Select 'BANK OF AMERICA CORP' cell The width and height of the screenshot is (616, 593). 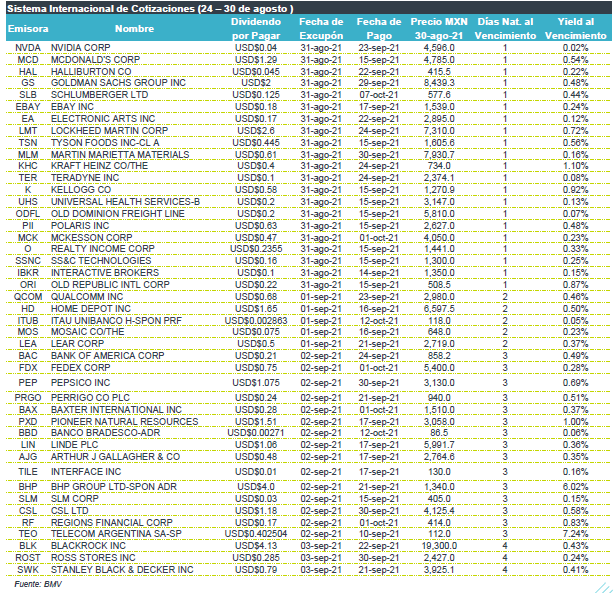pyautogui.click(x=108, y=356)
